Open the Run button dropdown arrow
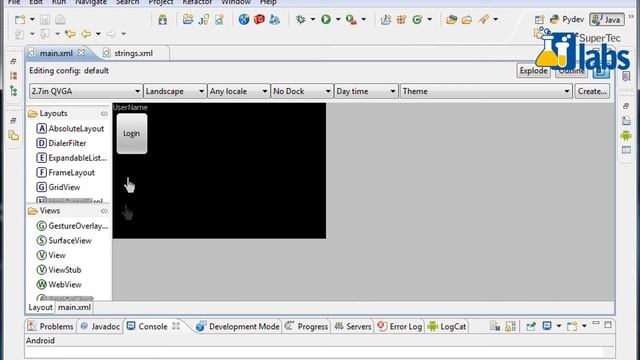Screen dimensions: 640x360 338,19
